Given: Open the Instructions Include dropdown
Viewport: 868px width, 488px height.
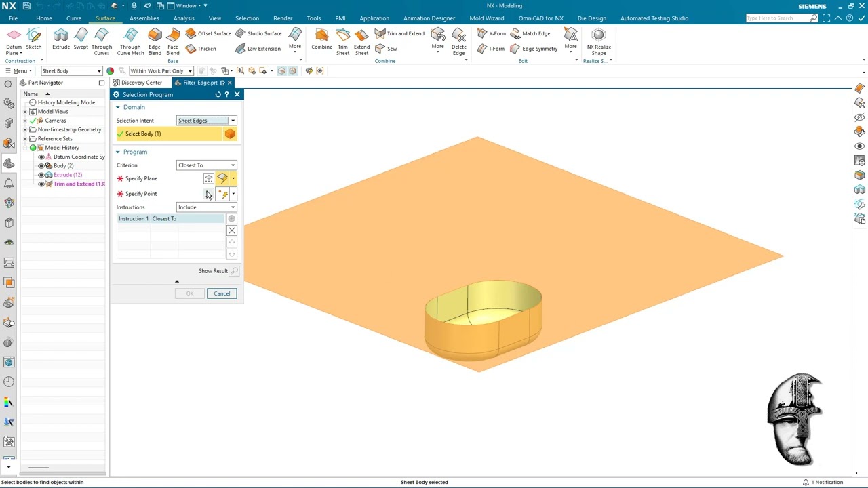Looking at the screenshot, I should pos(206,207).
